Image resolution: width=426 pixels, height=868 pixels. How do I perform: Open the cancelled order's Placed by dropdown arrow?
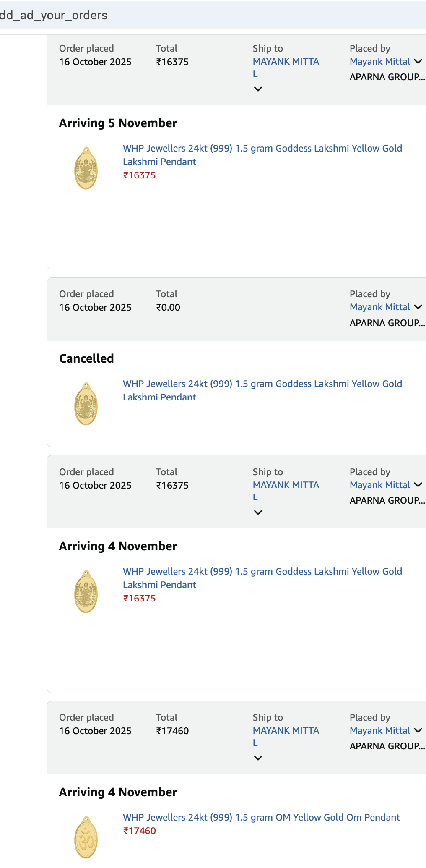[x=418, y=307]
